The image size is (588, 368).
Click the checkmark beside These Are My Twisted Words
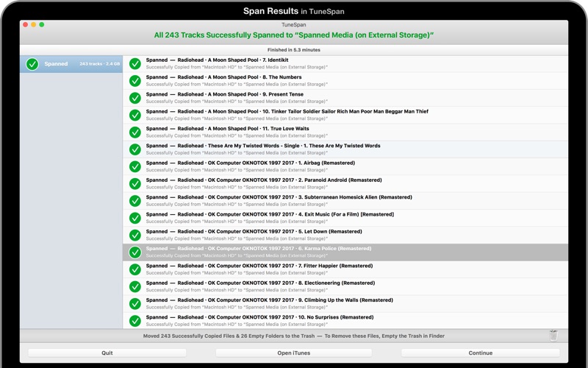pos(135,149)
